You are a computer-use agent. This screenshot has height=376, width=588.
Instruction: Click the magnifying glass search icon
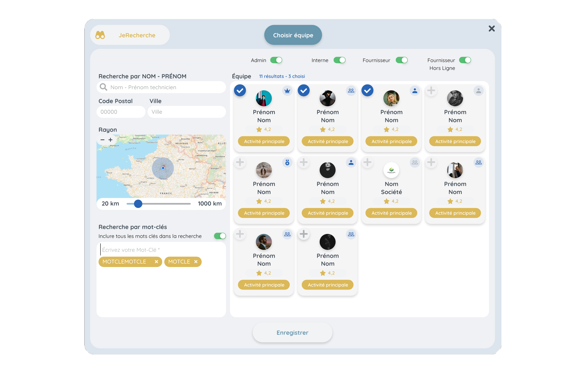(103, 87)
